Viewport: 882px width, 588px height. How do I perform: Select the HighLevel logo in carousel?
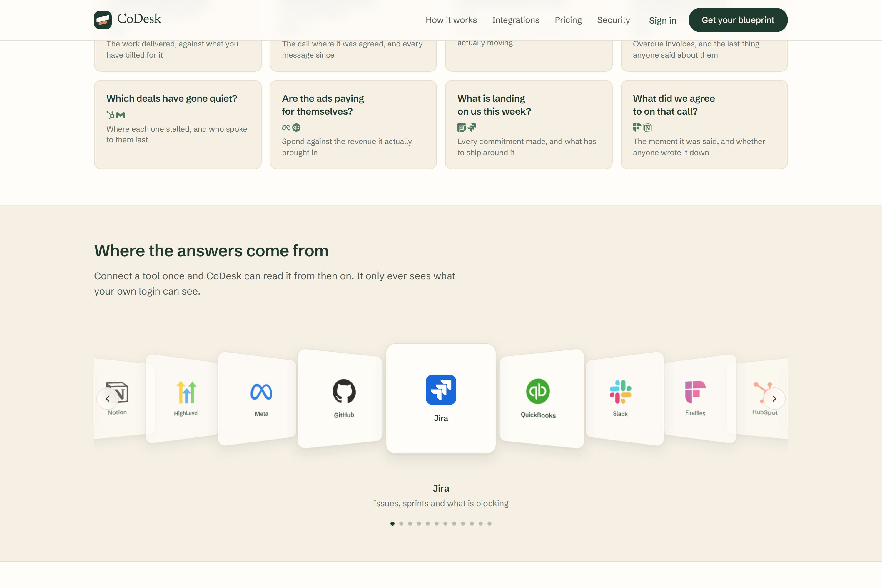pyautogui.click(x=186, y=392)
